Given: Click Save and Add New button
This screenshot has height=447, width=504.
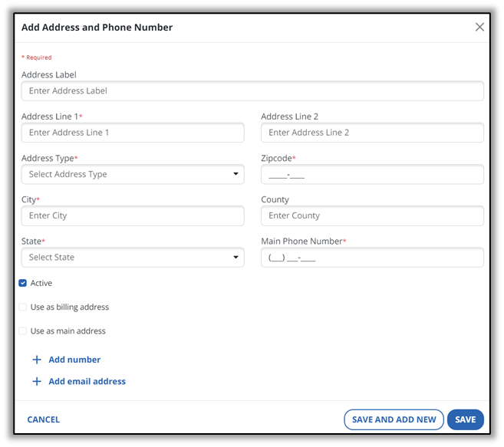Looking at the screenshot, I should 394,419.
